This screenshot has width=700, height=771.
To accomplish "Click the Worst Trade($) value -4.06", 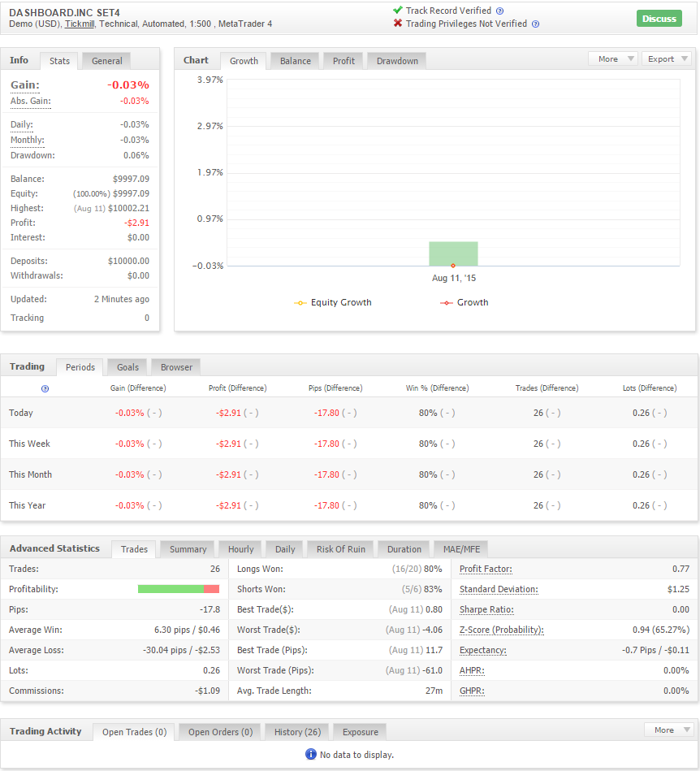I will [x=434, y=630].
